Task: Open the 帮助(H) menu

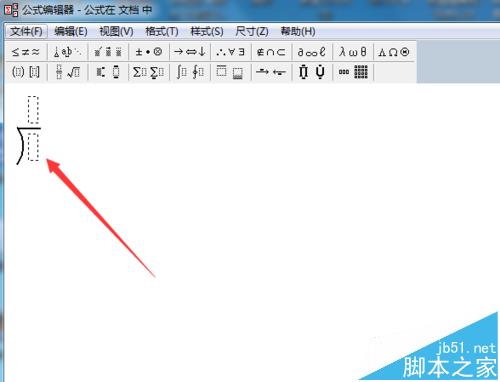Action: click(298, 32)
